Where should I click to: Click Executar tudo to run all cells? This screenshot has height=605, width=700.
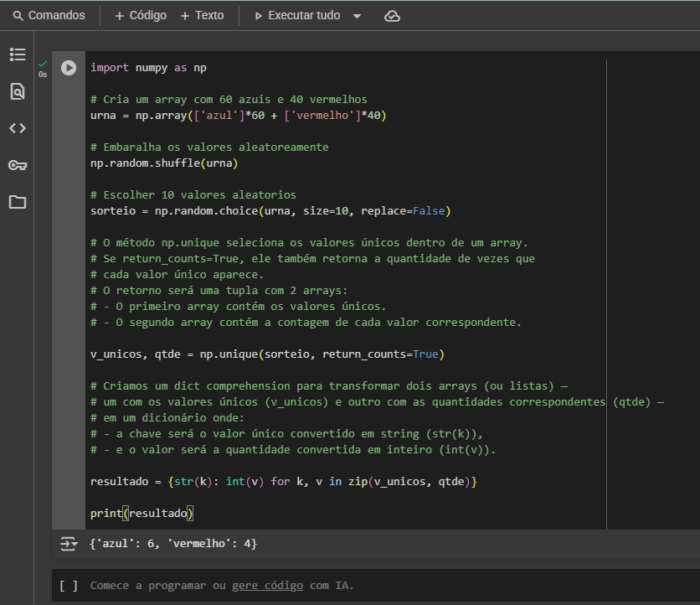pyautogui.click(x=297, y=16)
